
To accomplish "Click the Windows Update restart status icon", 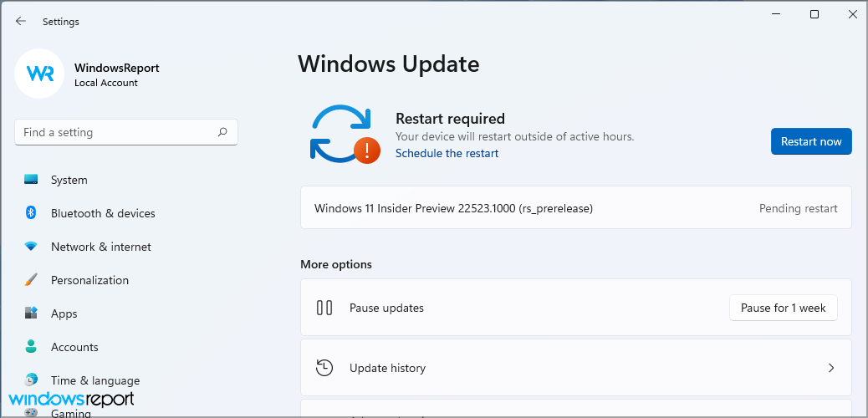I will pos(345,134).
